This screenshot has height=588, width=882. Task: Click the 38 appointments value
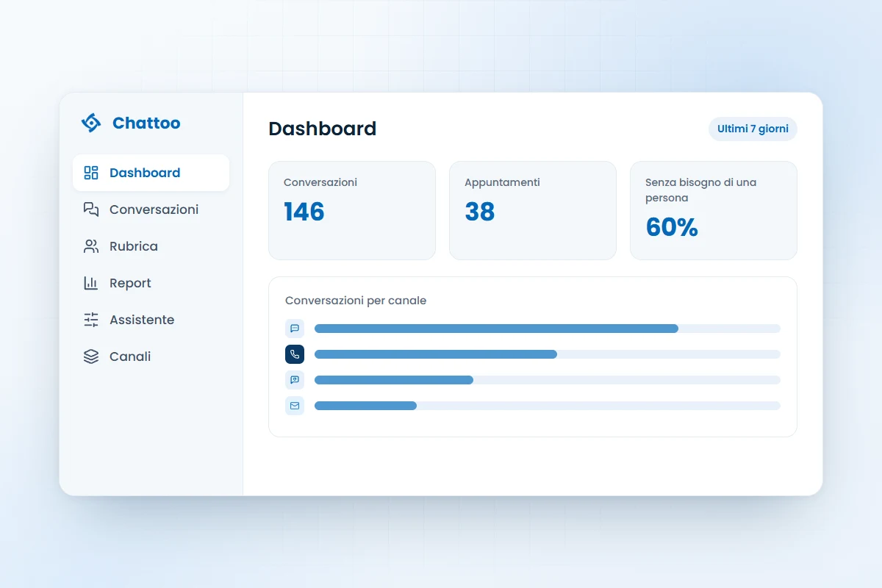[x=480, y=212]
